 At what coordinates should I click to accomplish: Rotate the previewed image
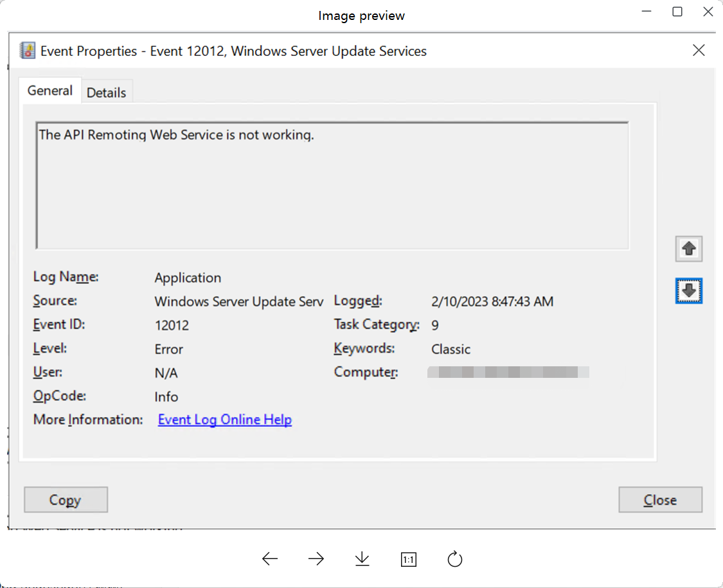(454, 559)
